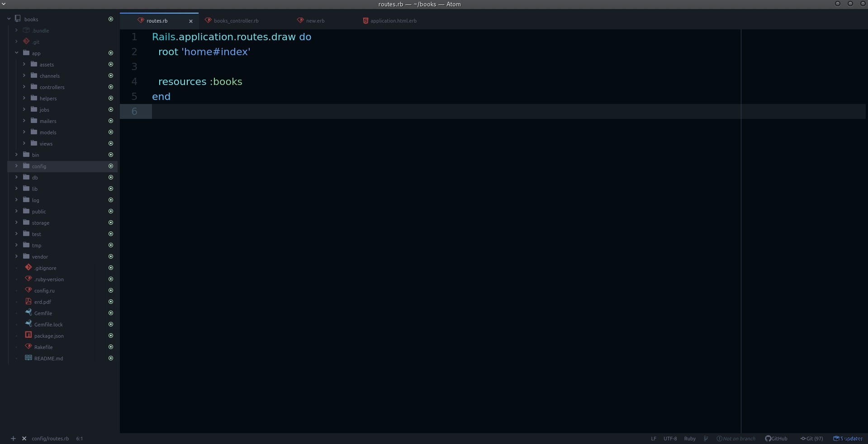The height and width of the screenshot is (444, 868).
Task: Open the GitHub panel from status bar
Action: click(776, 439)
